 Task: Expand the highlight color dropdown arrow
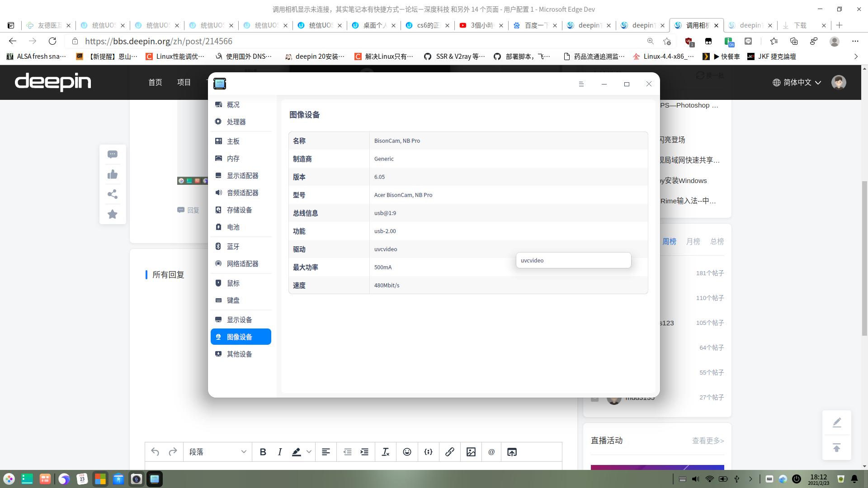pos(309,452)
